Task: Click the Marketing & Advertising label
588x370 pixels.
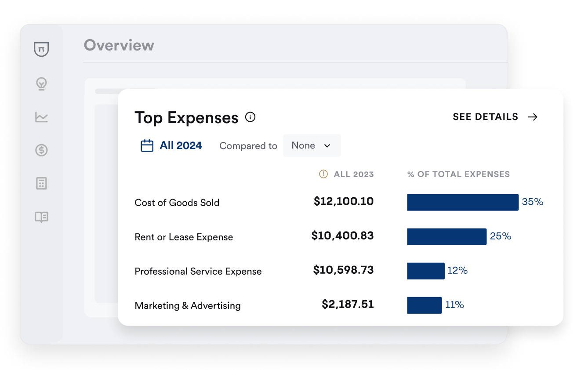Action: click(x=188, y=305)
